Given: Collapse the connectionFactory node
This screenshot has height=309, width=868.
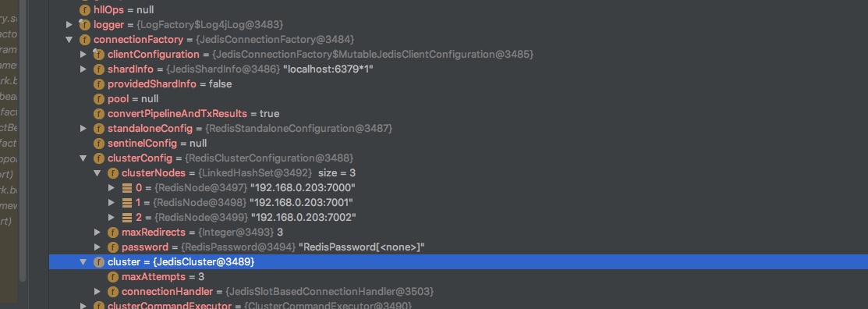Looking at the screenshot, I should [69, 40].
